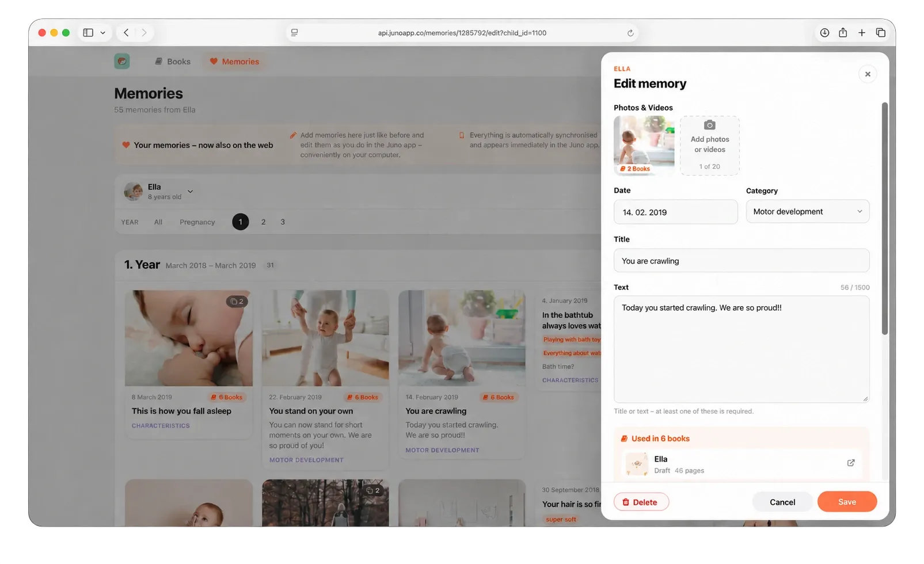Show the tab overview
Screen dimensions: 924x564
coord(880,33)
